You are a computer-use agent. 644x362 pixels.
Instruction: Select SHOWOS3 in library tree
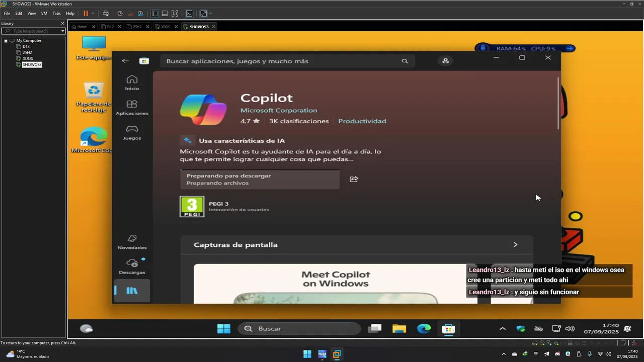point(32,65)
